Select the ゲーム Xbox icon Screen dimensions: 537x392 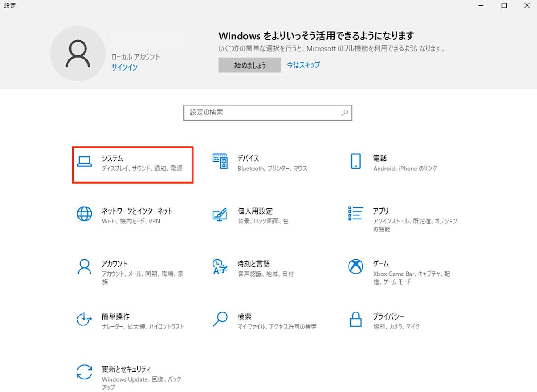click(x=356, y=266)
